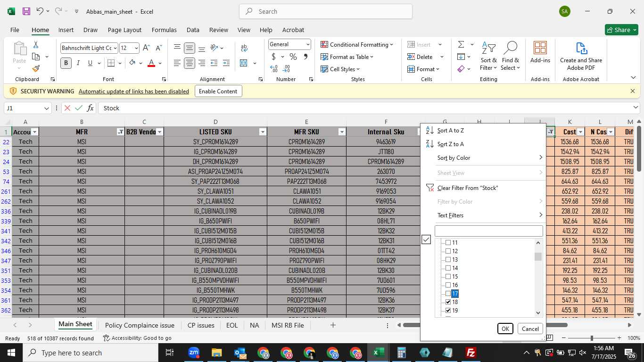This screenshot has width=644, height=362.
Task: Check the 17 filter checkbox
Action: [448, 294]
